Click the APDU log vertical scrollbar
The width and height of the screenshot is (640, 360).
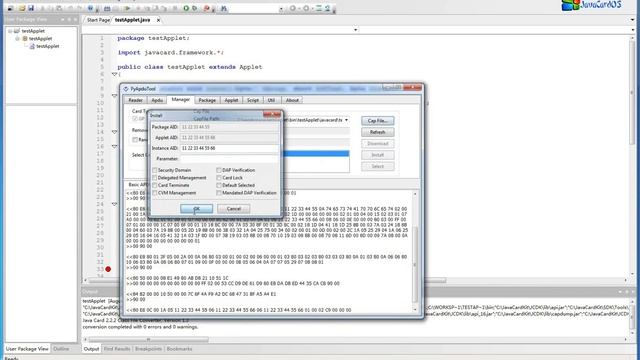[x=415, y=250]
